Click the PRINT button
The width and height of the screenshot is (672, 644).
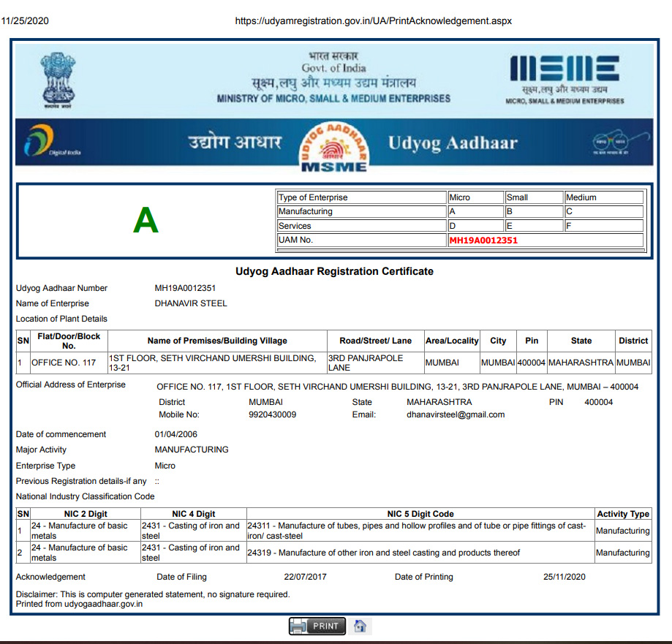(x=317, y=626)
